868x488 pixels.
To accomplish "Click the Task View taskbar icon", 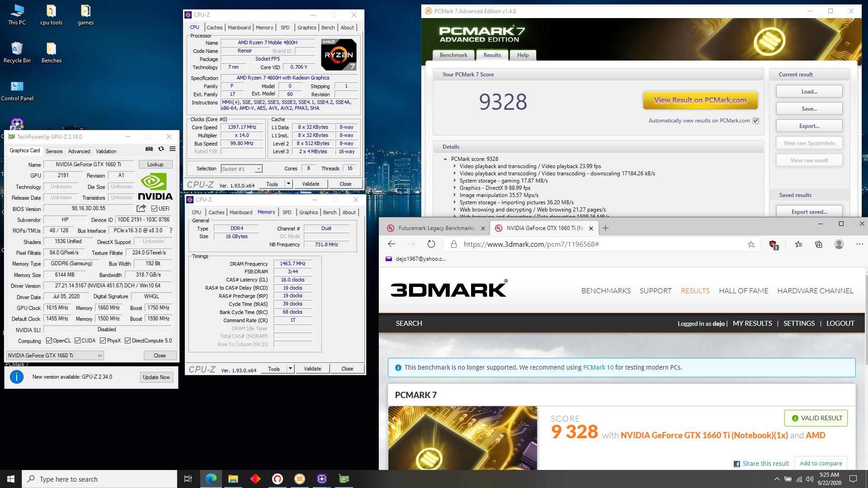I will tap(188, 479).
